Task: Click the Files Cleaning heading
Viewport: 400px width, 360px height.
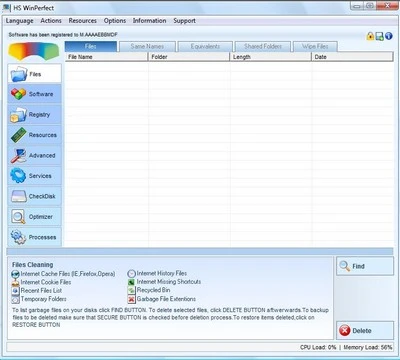Action: pos(32,265)
